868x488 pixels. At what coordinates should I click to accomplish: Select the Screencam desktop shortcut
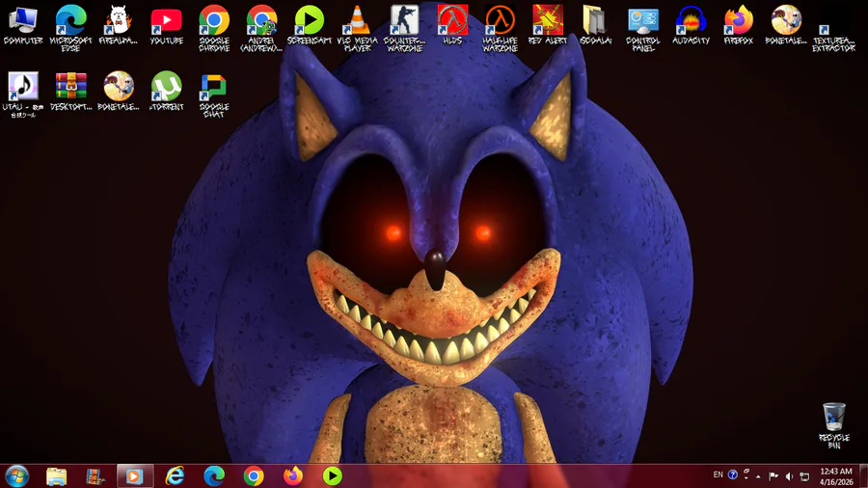point(309,25)
